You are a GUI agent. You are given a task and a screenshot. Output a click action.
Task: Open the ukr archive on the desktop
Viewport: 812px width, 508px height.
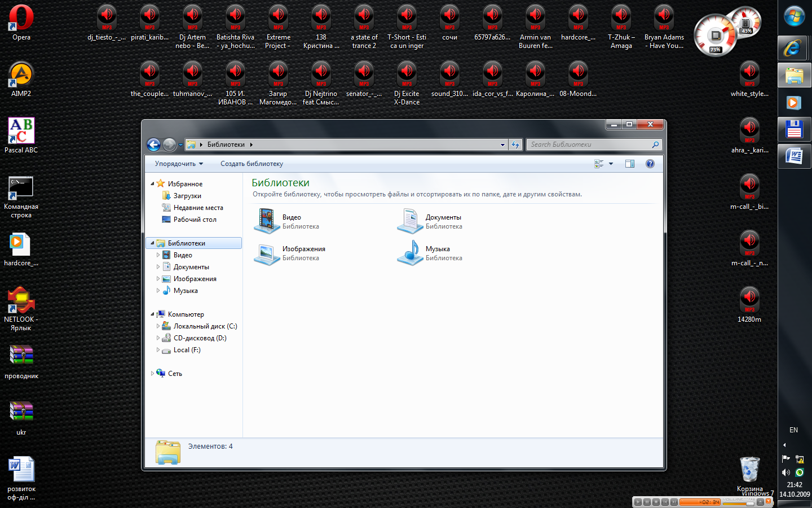21,418
